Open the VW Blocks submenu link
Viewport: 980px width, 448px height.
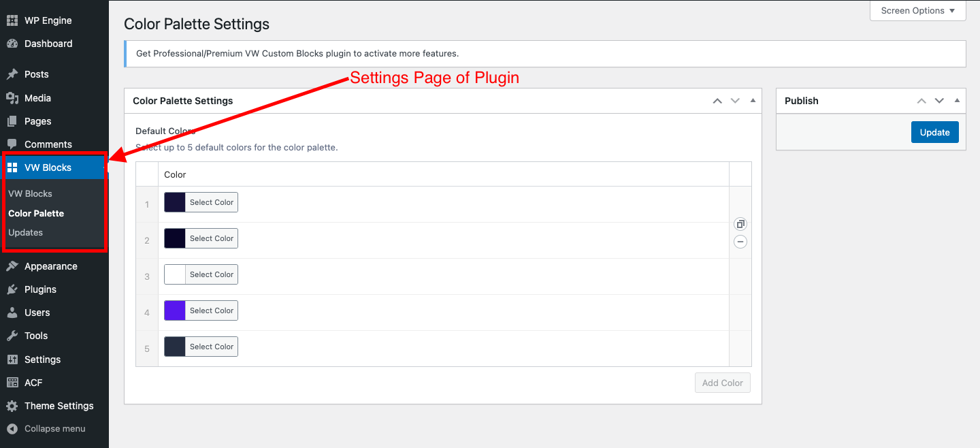[30, 194]
